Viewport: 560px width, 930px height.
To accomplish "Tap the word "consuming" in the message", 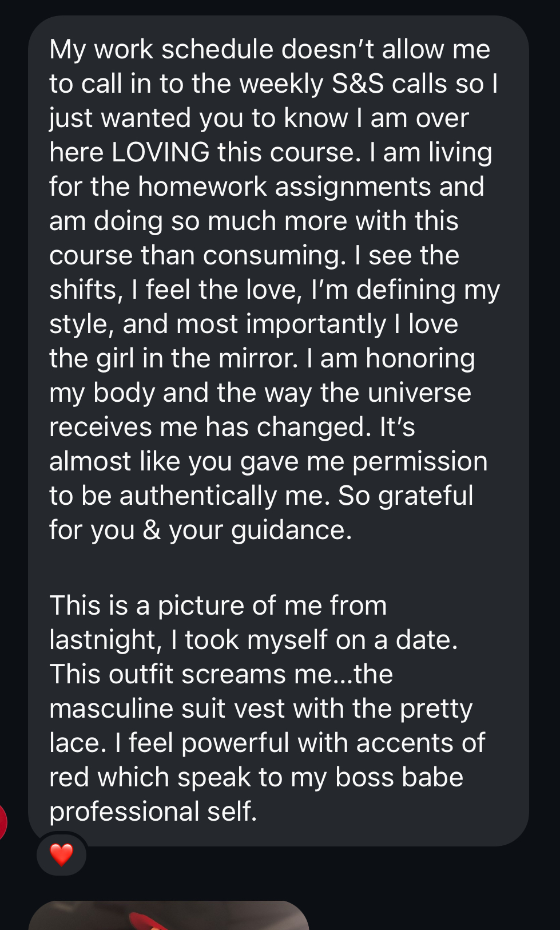I will click(x=272, y=256).
